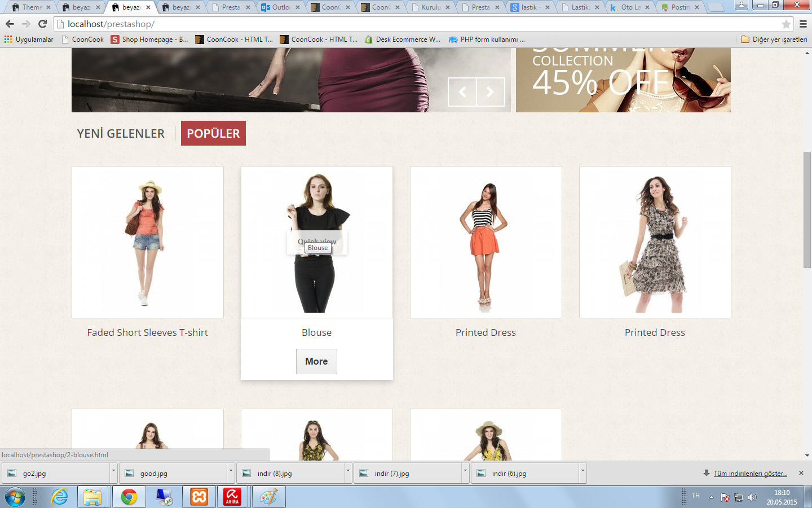Show next slide in the banner slider
The height and width of the screenshot is (508, 812).
491,91
